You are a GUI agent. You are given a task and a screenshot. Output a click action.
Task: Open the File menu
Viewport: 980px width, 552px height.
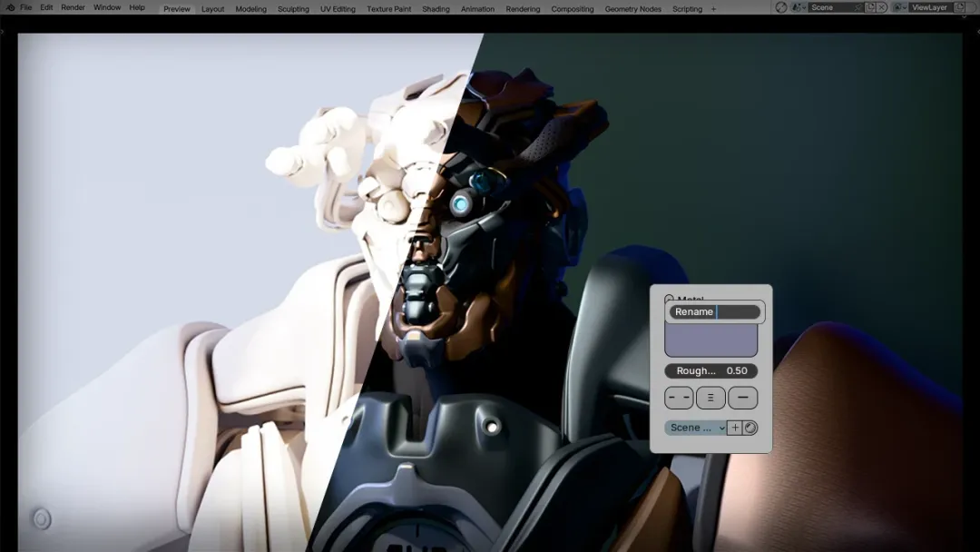click(x=25, y=7)
